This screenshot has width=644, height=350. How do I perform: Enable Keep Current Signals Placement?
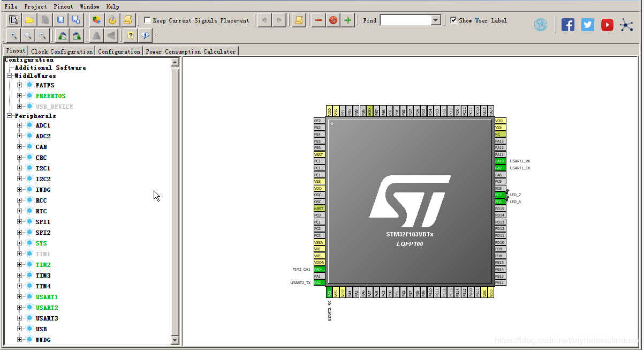pos(147,20)
